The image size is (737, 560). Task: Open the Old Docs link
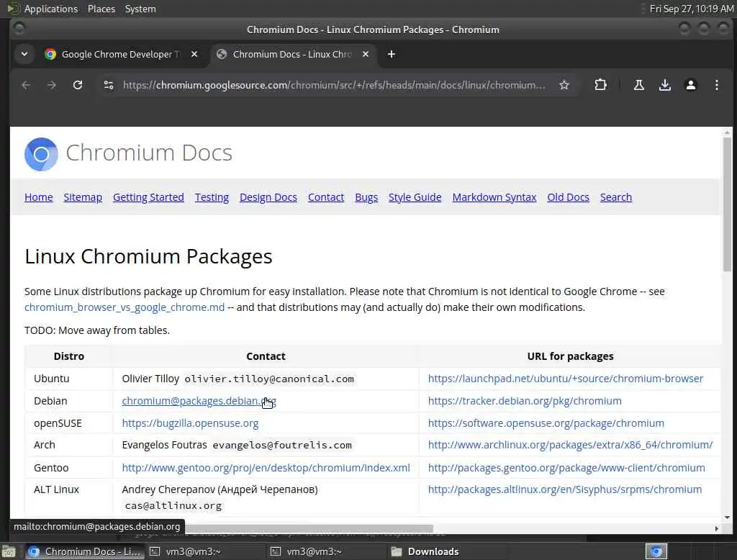tap(568, 197)
